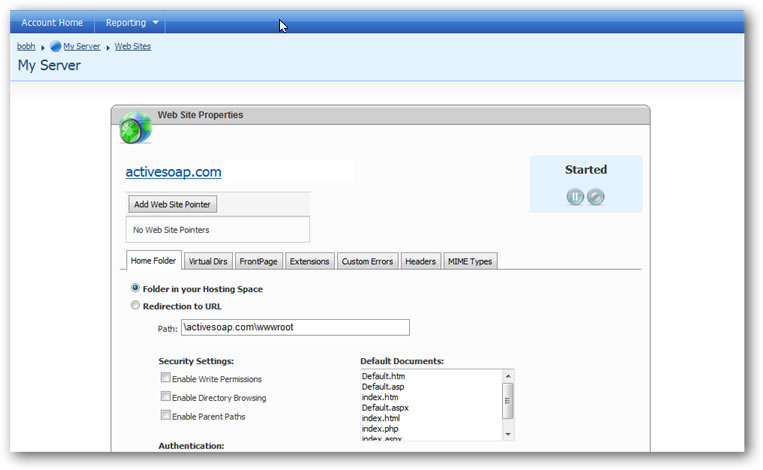This screenshot has width=763, height=470.
Task: Pause the web site with pause icon
Action: tap(575, 197)
